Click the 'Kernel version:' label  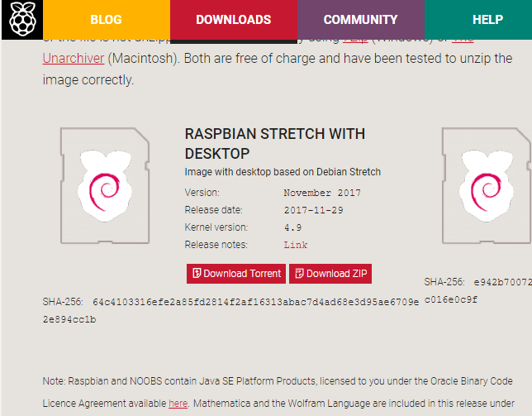216,227
